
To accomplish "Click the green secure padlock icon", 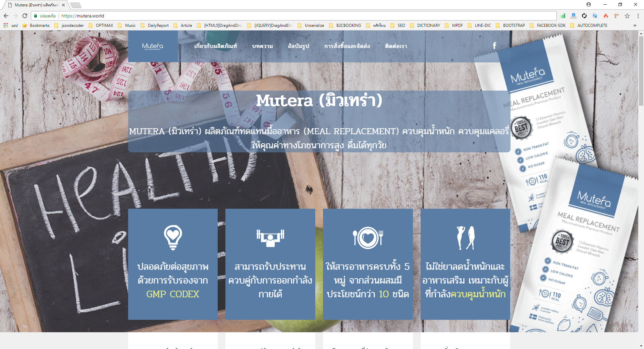I will click(36, 16).
